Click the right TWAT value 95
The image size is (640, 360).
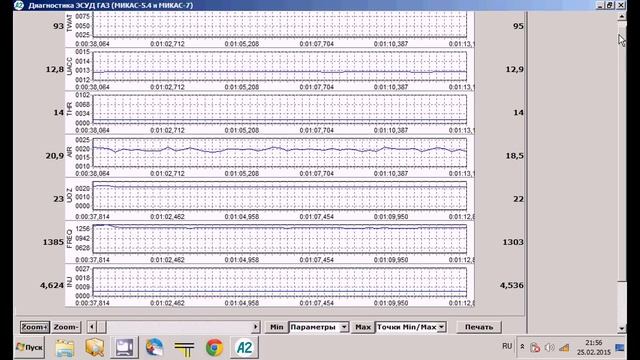[518, 26]
